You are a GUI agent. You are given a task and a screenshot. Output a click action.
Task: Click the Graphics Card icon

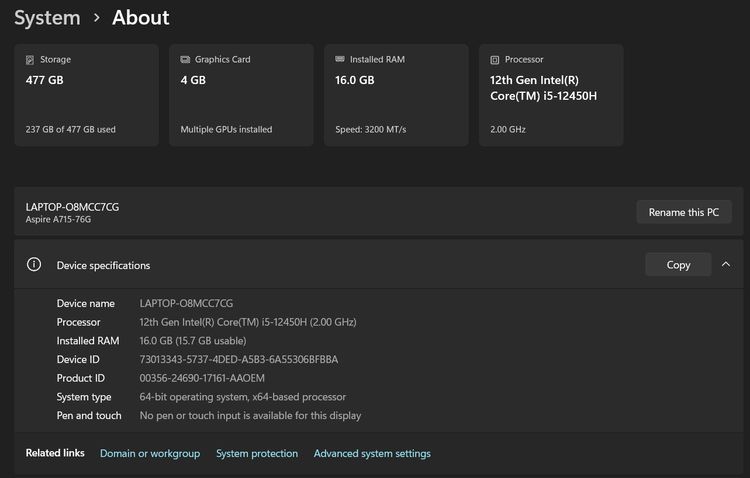pyautogui.click(x=185, y=60)
